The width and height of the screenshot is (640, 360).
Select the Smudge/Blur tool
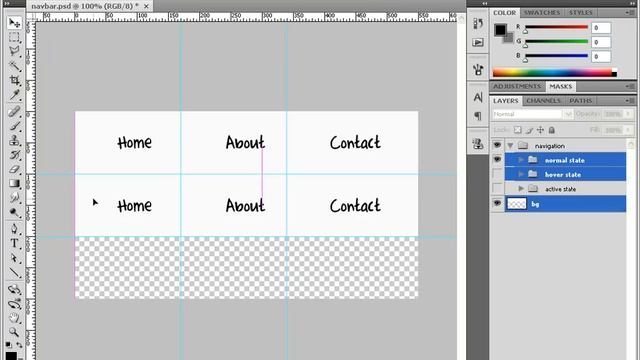pyautogui.click(x=14, y=198)
